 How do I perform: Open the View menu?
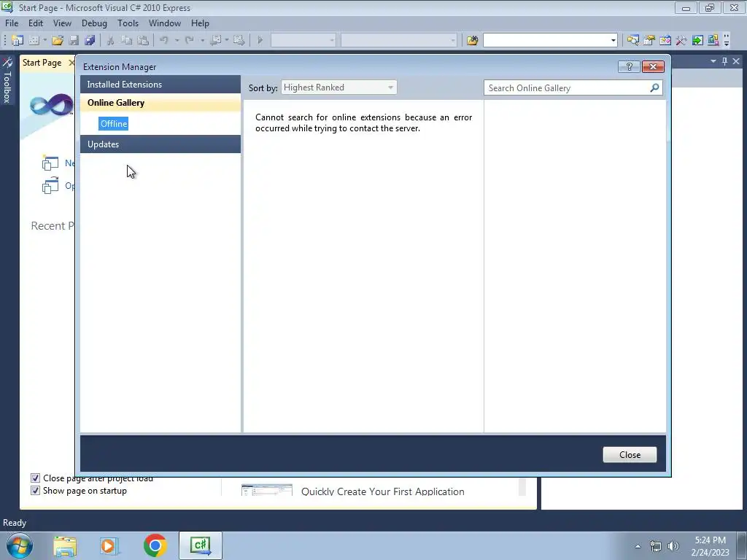tap(62, 23)
